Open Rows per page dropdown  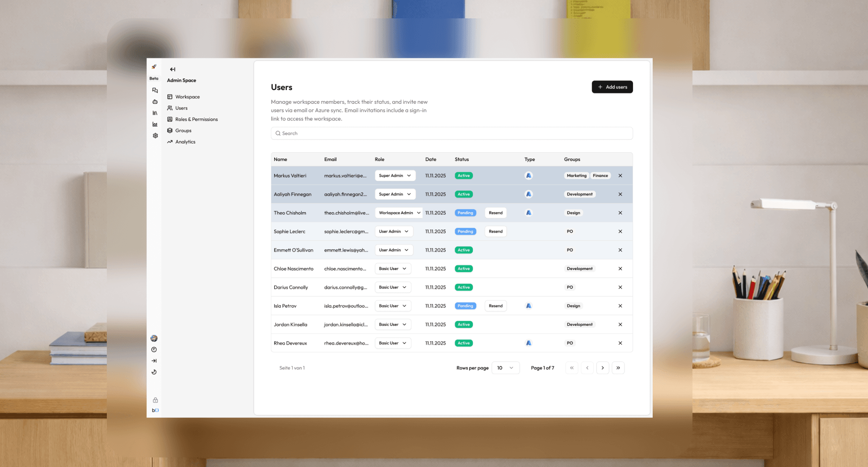[505, 368]
